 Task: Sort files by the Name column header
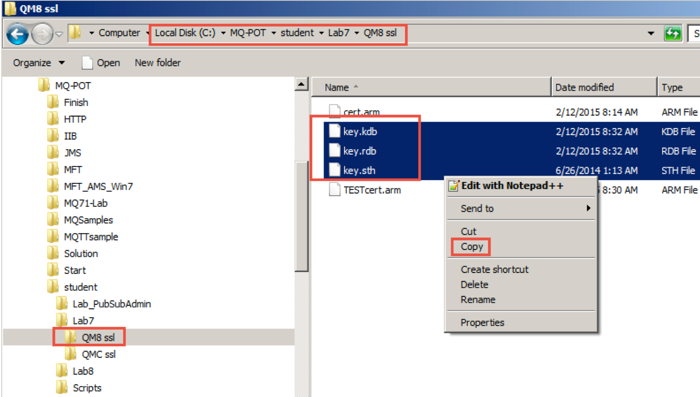431,87
